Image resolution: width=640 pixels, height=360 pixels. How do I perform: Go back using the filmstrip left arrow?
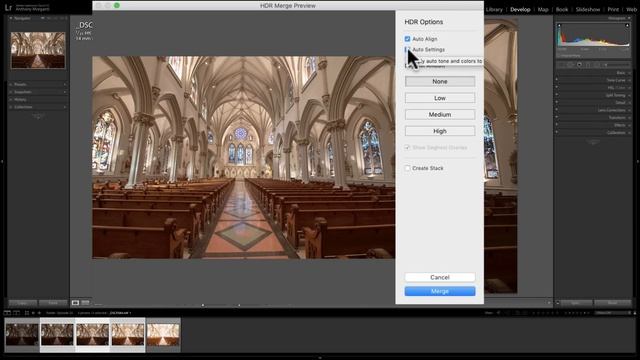(x=33, y=313)
